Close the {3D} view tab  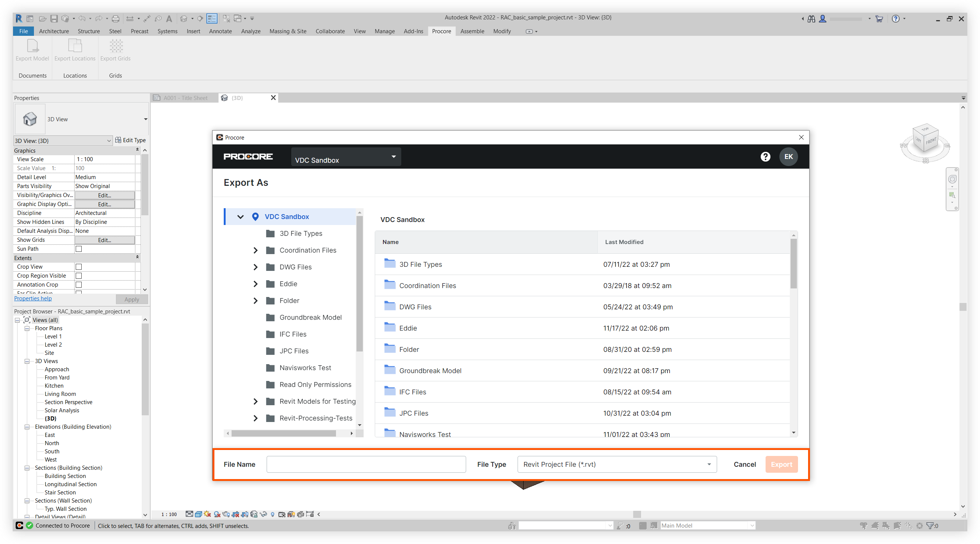pyautogui.click(x=273, y=98)
